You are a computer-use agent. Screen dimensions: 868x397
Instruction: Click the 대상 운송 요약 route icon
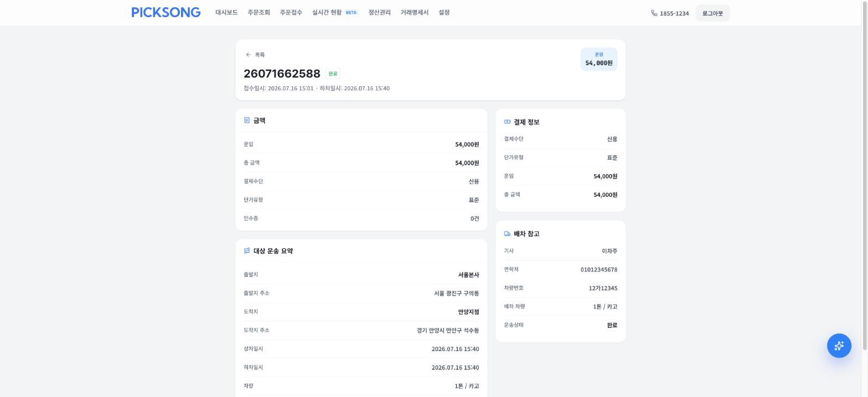click(x=247, y=250)
